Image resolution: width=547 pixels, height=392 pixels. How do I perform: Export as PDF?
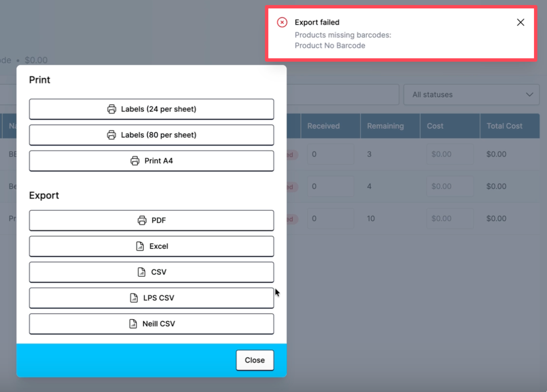click(x=151, y=220)
